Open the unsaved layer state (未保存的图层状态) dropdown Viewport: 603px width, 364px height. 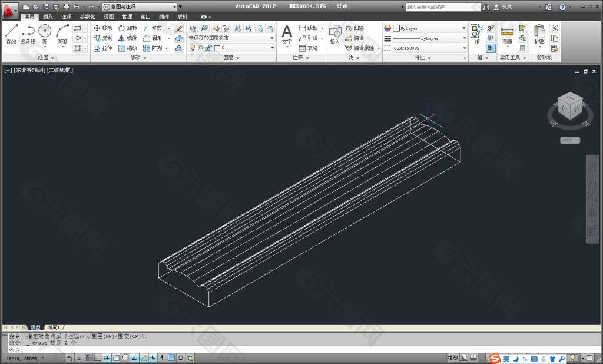tap(231, 38)
